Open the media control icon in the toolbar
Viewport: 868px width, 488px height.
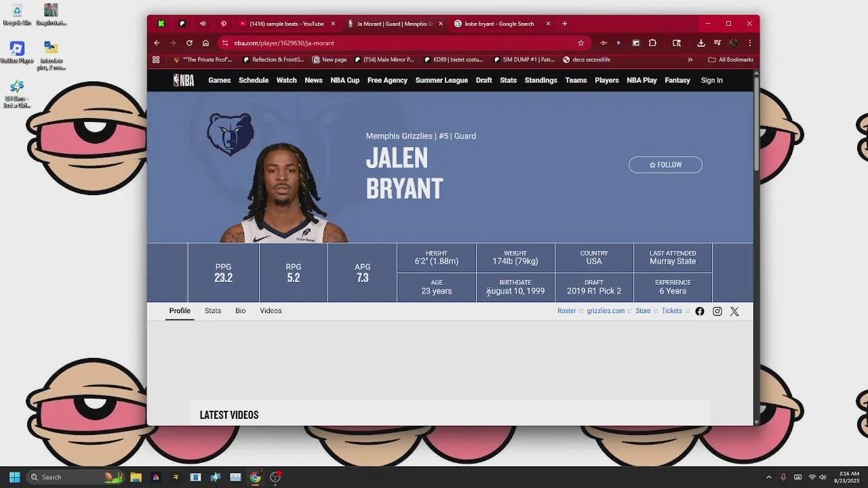tap(717, 43)
